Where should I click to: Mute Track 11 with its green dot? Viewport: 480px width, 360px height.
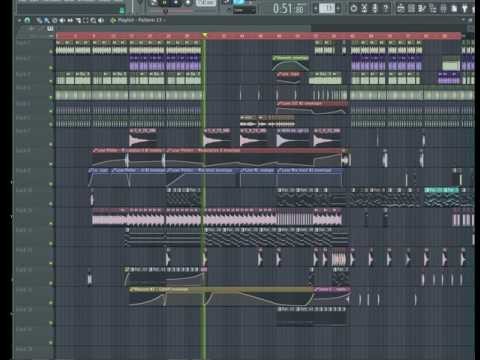pos(51,223)
